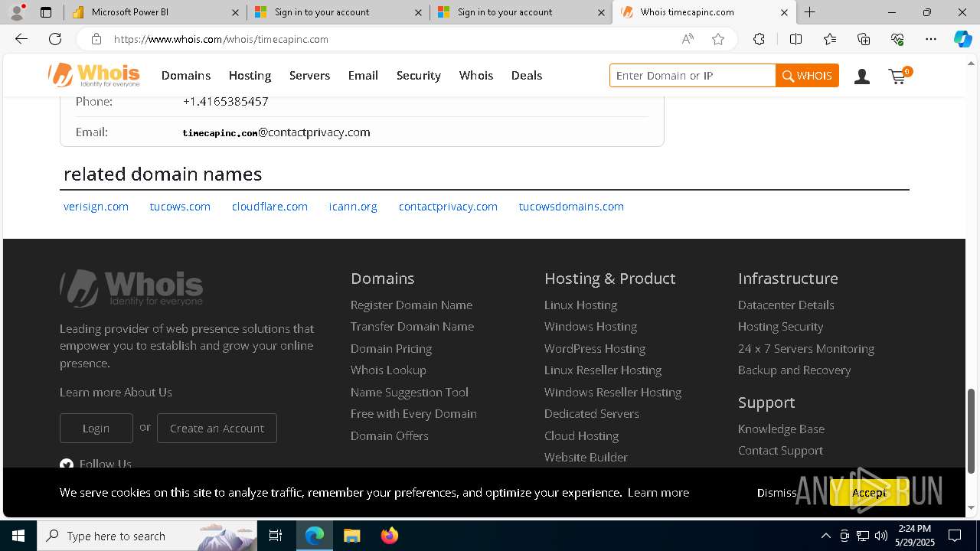The height and width of the screenshot is (551, 980).
Task: Switch to the Microsoft Power BI tab
Action: click(x=155, y=12)
